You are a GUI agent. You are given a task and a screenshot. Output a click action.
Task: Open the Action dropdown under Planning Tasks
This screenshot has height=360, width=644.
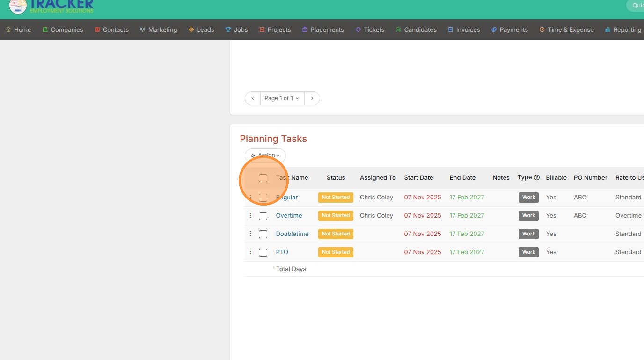tap(265, 155)
